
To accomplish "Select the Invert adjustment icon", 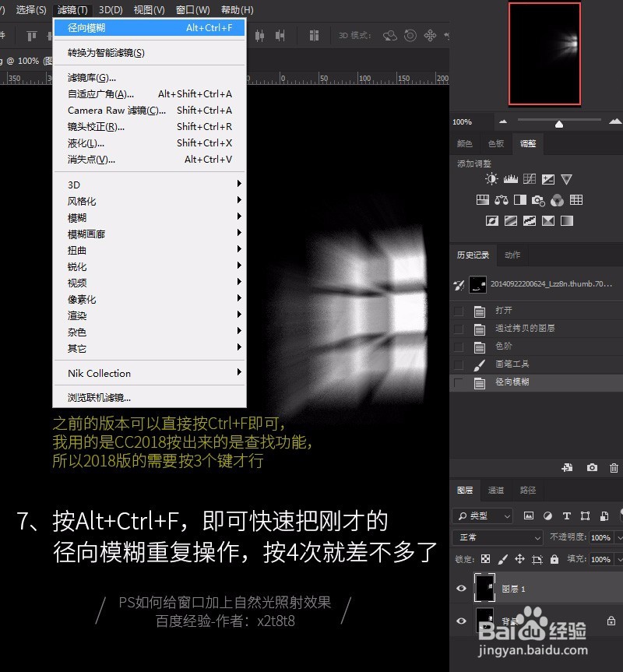I will [493, 220].
